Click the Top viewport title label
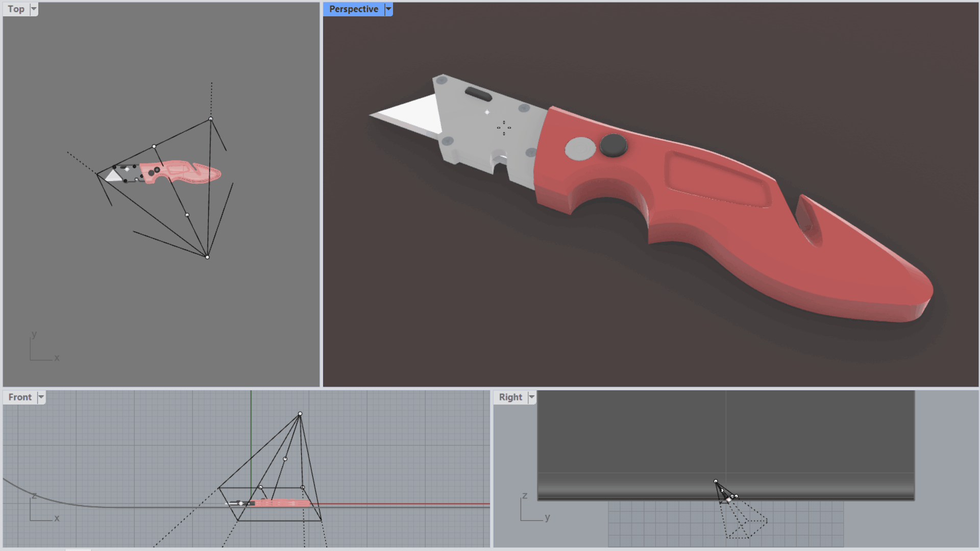Screen dimensions: 980x551 click(16, 9)
